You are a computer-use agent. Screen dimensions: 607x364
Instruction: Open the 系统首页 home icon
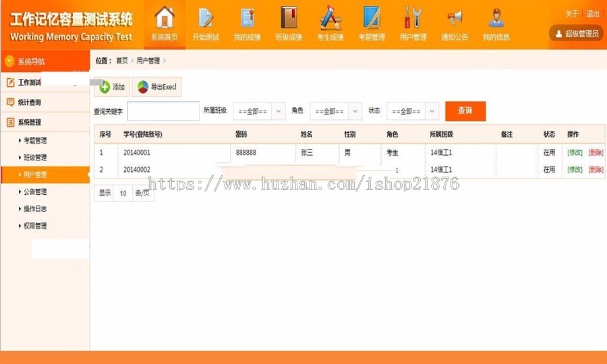(x=165, y=24)
